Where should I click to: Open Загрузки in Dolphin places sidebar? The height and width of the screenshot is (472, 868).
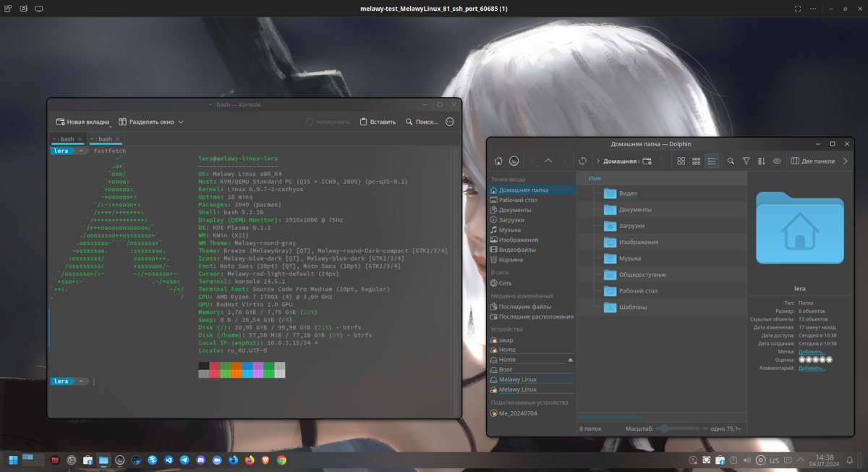[x=532, y=220]
